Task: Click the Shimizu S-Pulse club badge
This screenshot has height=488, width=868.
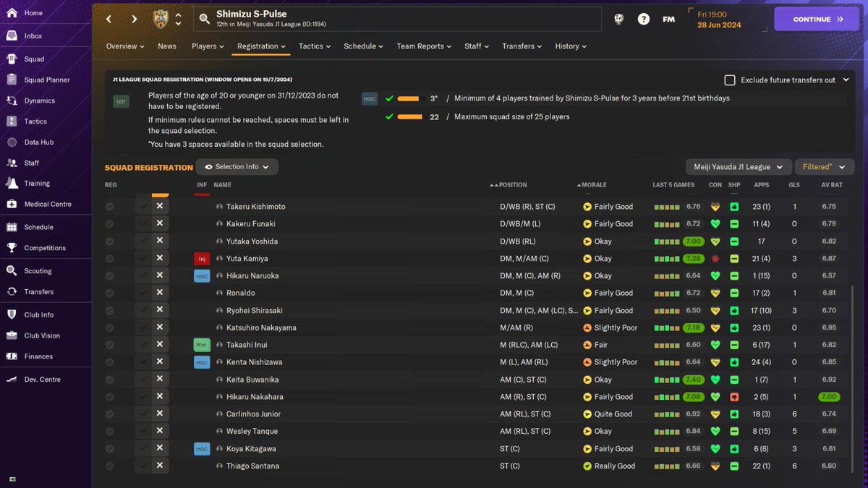Action: (x=161, y=20)
